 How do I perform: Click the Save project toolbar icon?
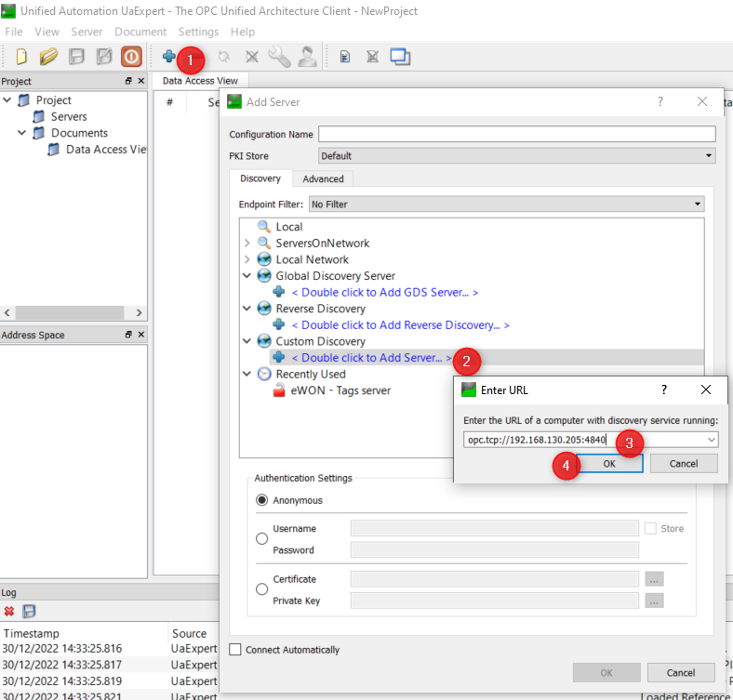coord(76,57)
